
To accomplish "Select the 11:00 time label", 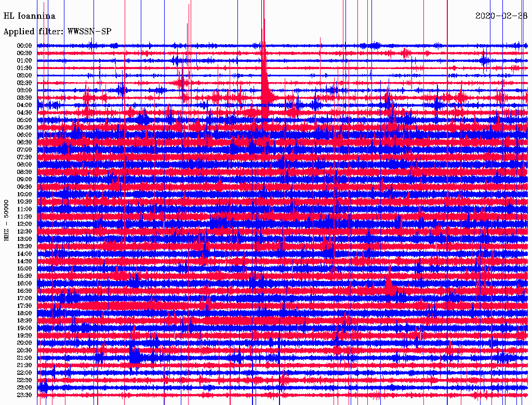I will tap(24, 209).
